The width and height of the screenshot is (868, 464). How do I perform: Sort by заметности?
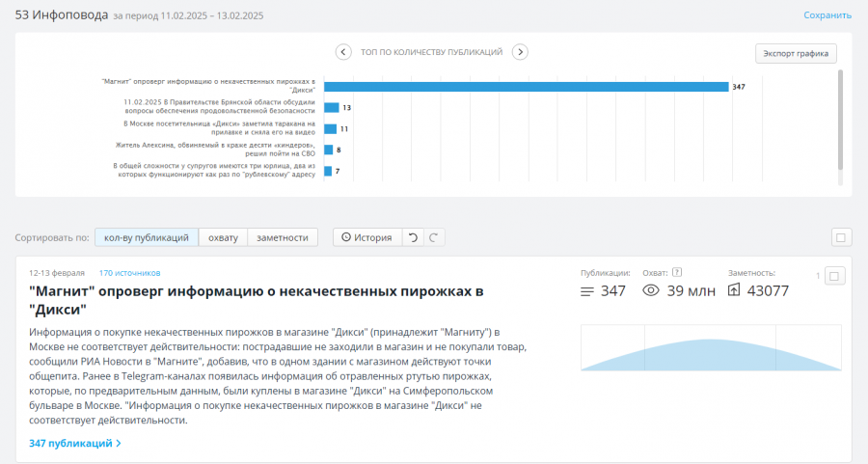(283, 237)
